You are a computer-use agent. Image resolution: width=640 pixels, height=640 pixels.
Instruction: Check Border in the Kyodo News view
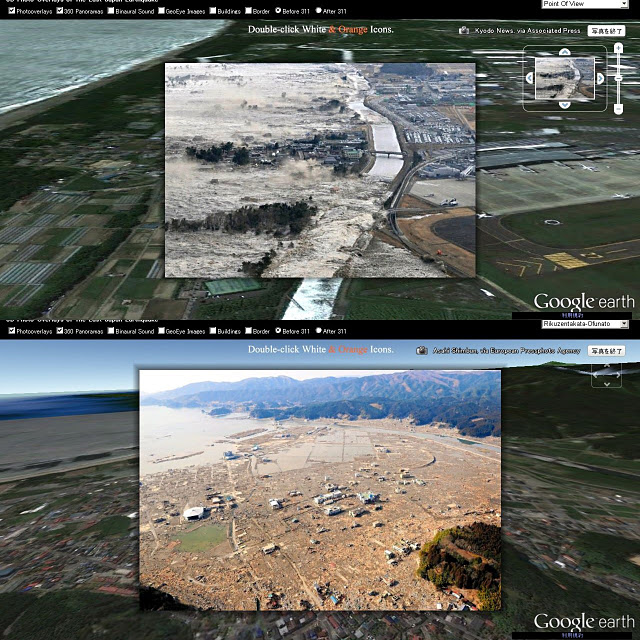[x=249, y=11]
